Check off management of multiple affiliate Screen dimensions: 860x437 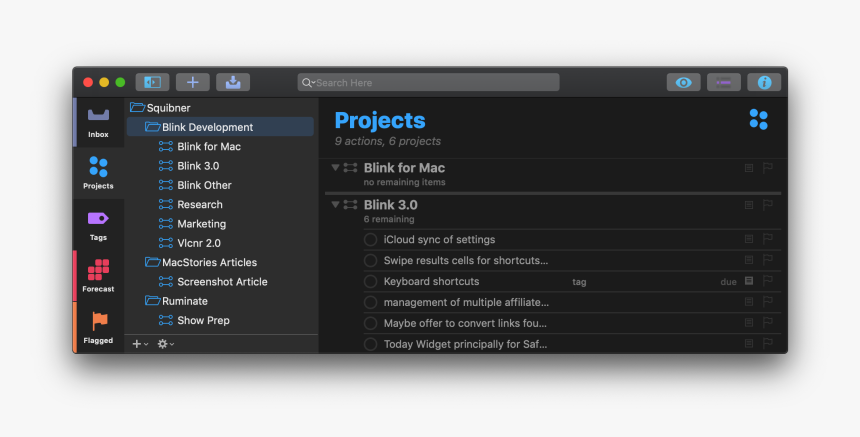pyautogui.click(x=370, y=302)
